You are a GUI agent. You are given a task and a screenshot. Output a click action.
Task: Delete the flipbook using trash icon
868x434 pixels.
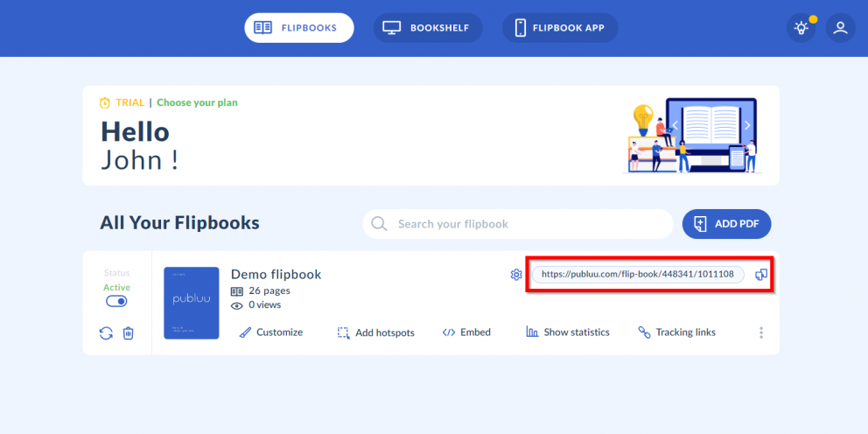[x=129, y=332]
